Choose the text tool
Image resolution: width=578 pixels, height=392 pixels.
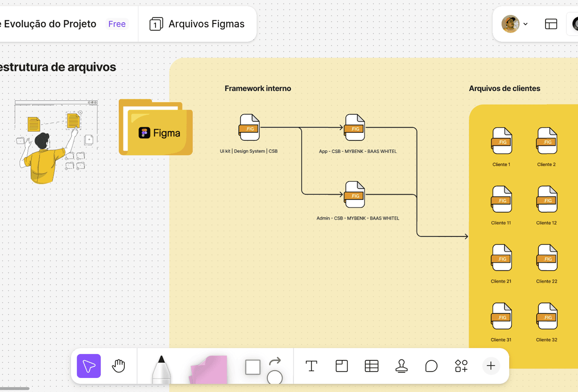(311, 366)
